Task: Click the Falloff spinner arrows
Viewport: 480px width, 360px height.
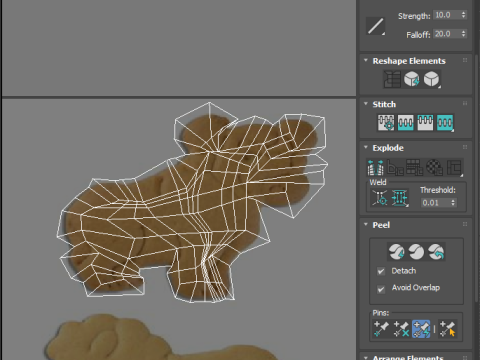Action: tap(463, 34)
